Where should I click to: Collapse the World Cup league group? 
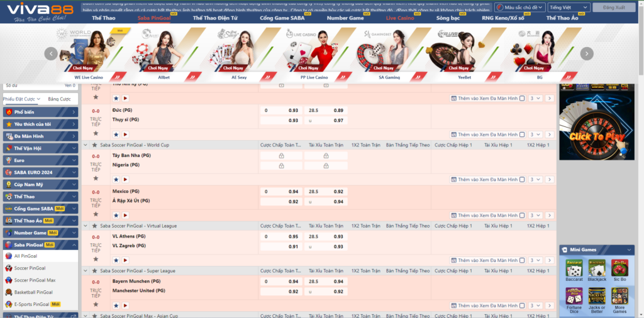[x=86, y=145]
